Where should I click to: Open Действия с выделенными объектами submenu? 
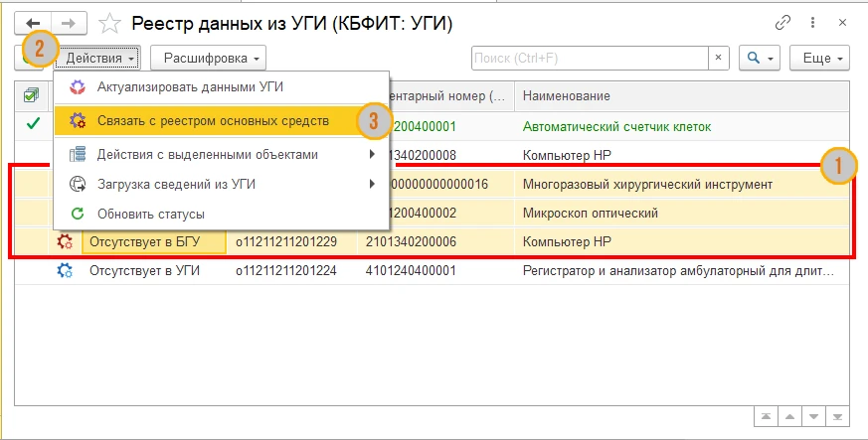(222, 155)
